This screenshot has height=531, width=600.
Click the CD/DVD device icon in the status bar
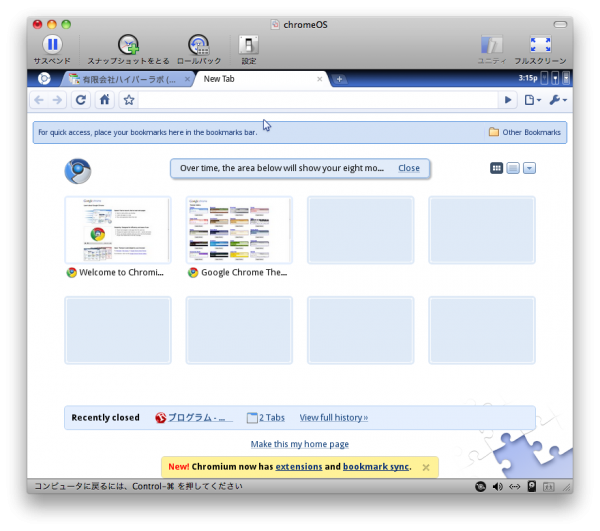(x=480, y=487)
